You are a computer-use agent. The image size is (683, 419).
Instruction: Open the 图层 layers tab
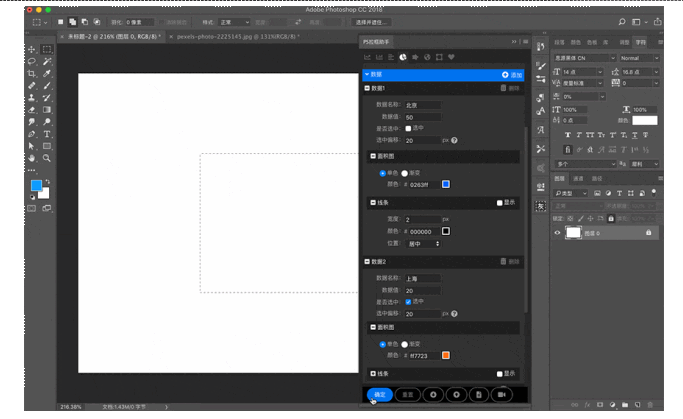559,179
